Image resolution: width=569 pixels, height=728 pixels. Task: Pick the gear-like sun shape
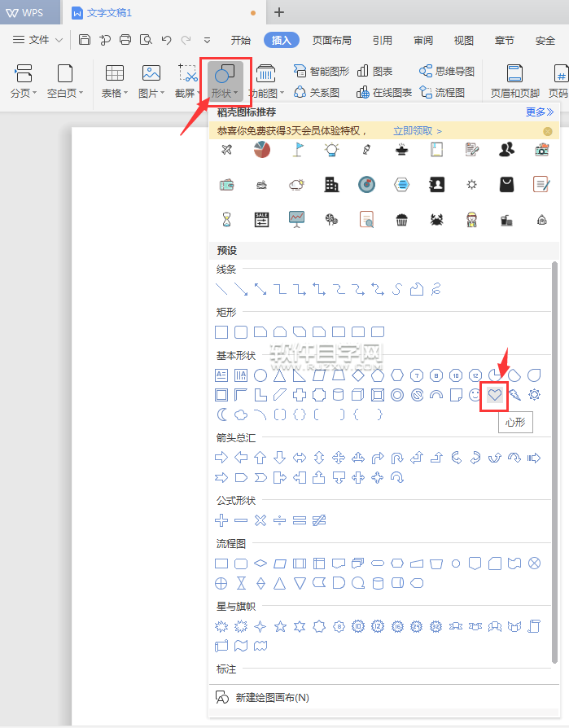tap(534, 395)
